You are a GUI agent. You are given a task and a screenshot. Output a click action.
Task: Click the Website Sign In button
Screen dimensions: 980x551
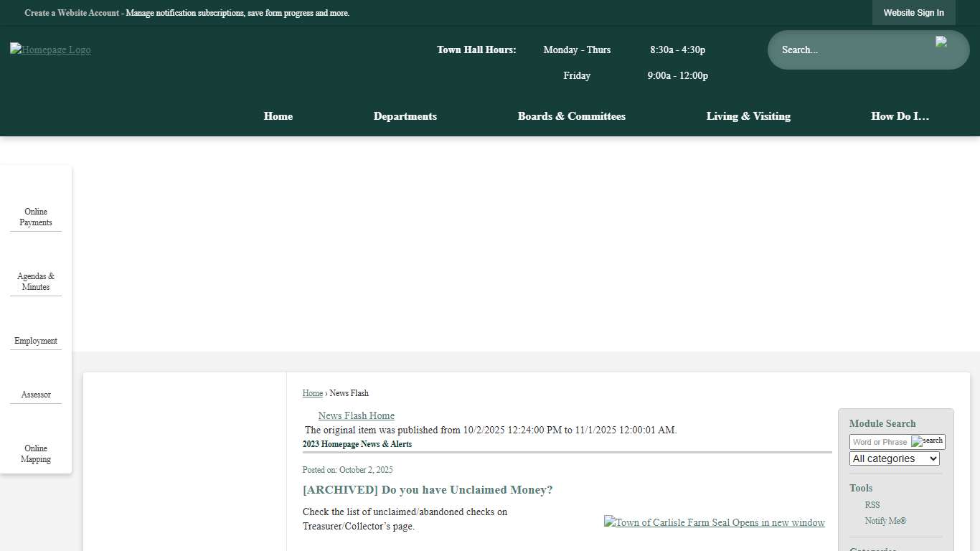point(913,13)
